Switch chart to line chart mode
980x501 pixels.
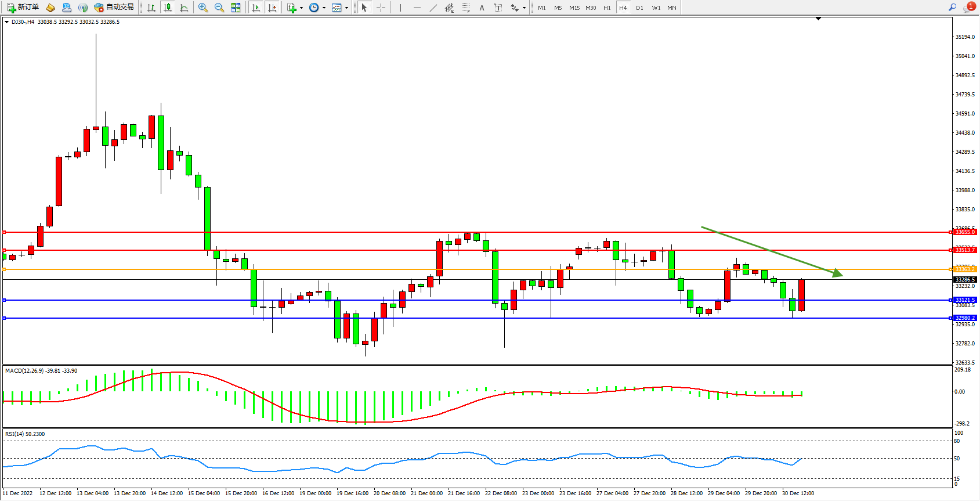(x=184, y=8)
